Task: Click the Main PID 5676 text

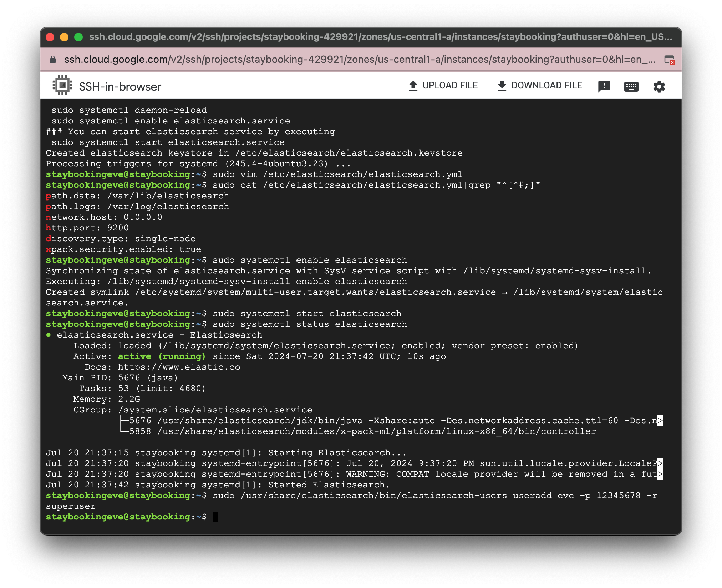Action: click(x=120, y=377)
